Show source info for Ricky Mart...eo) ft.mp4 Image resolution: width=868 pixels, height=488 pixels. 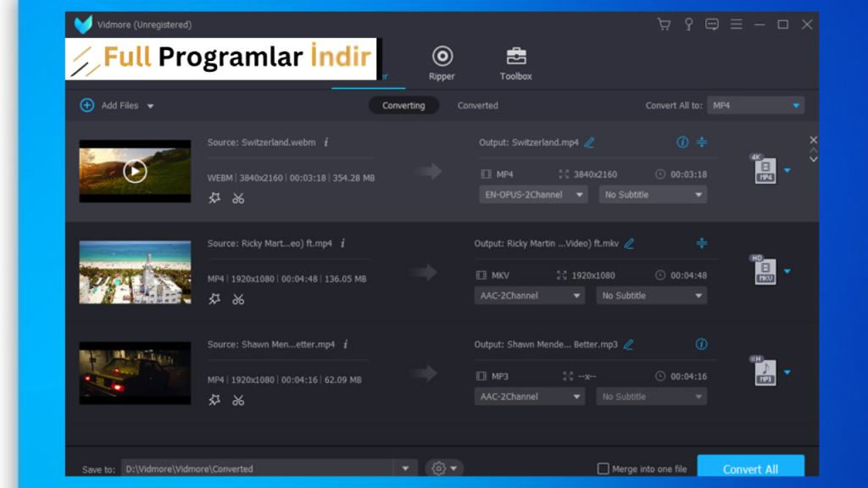[x=342, y=243]
